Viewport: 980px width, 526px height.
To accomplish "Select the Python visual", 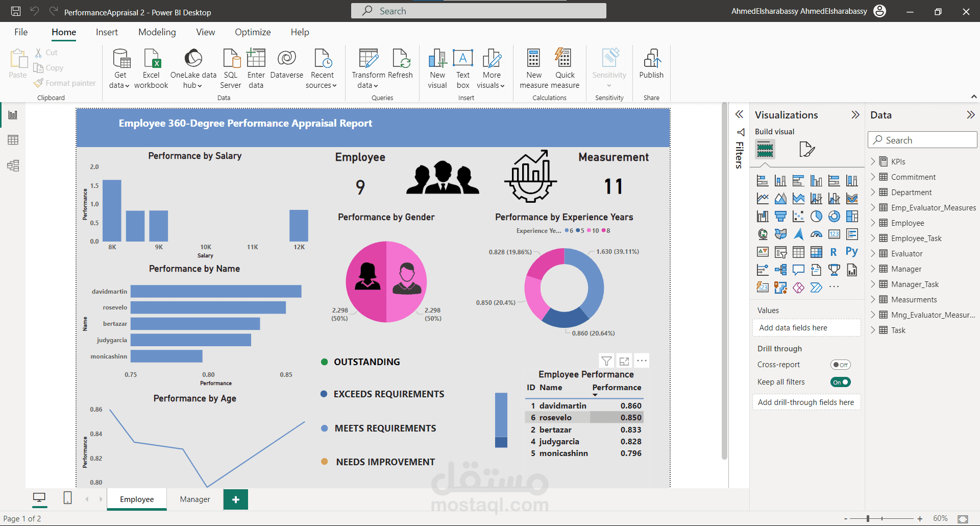I will click(x=851, y=251).
